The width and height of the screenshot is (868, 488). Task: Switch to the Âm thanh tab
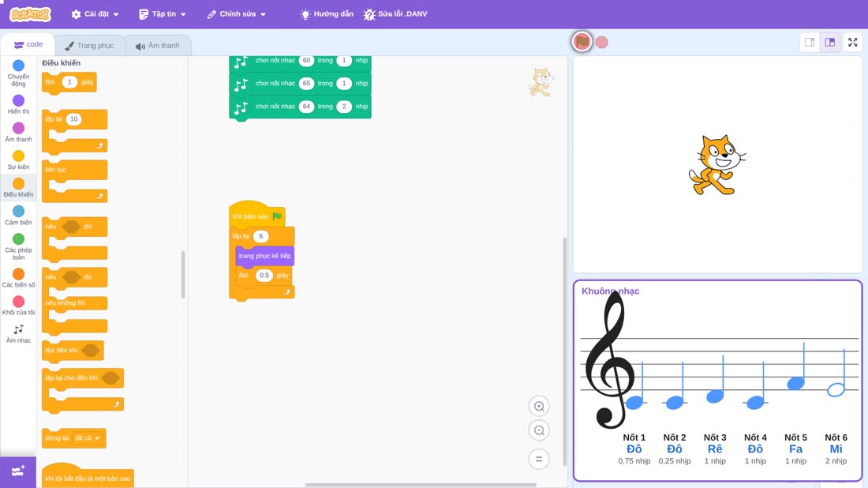(x=158, y=46)
